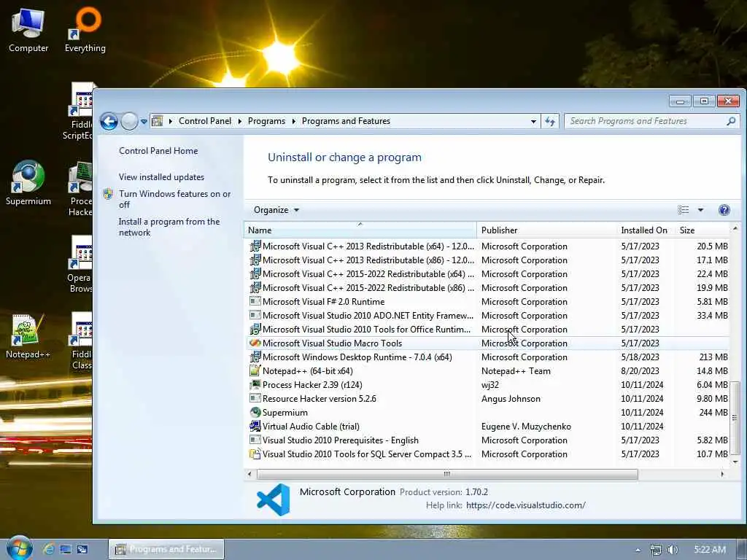
Task: Open Install a program from the network
Action: 169,227
